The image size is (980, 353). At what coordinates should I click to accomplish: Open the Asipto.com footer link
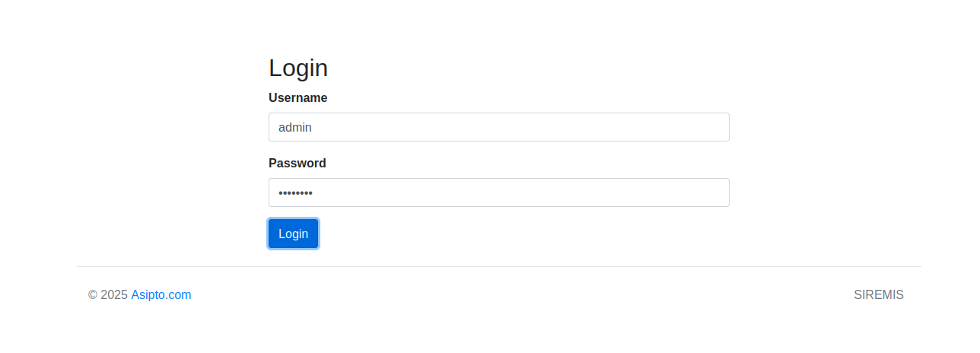click(x=161, y=294)
